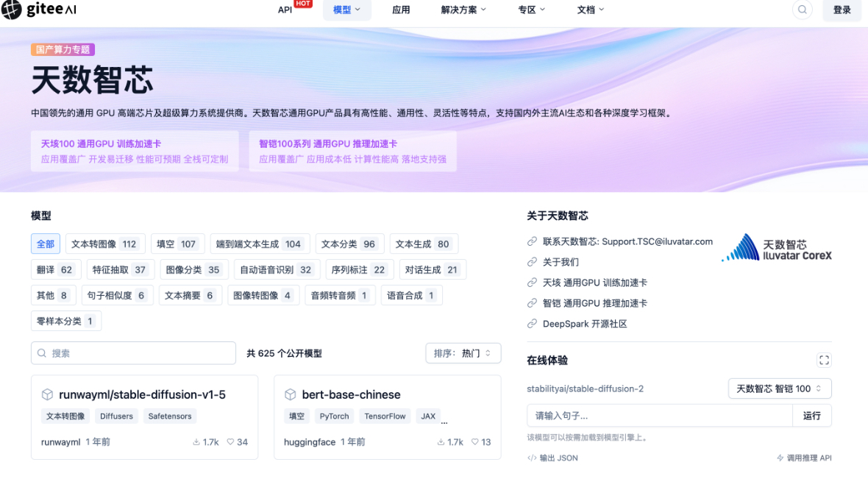The image size is (868, 479).
Task: Click the cube icon beside runwayml/stable-diffusion-v1-5
Action: click(x=48, y=394)
